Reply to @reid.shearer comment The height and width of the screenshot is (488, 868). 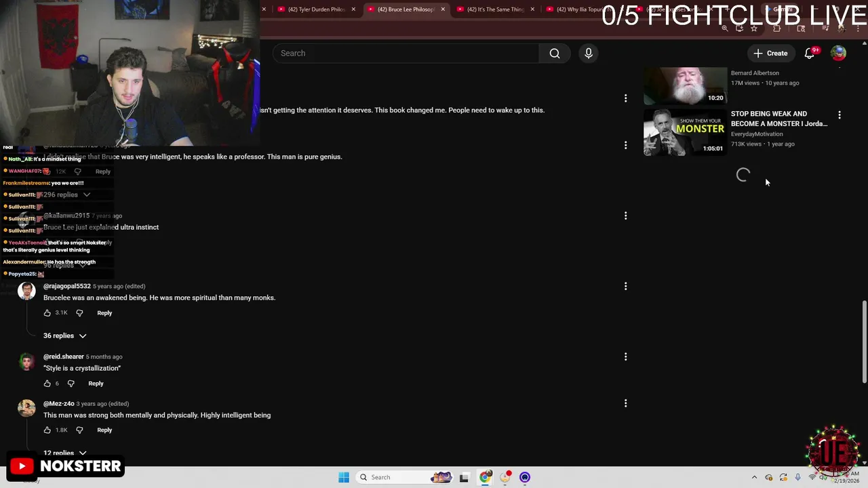coord(96,384)
